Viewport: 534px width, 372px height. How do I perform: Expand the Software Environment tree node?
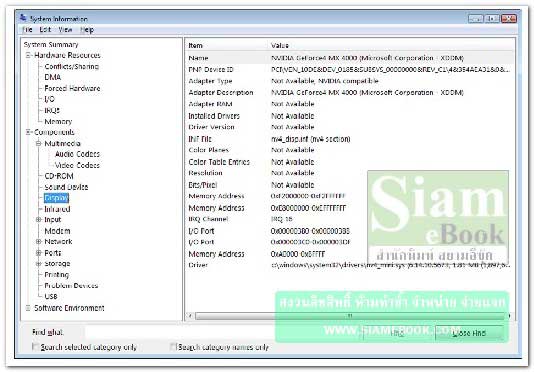[29, 308]
